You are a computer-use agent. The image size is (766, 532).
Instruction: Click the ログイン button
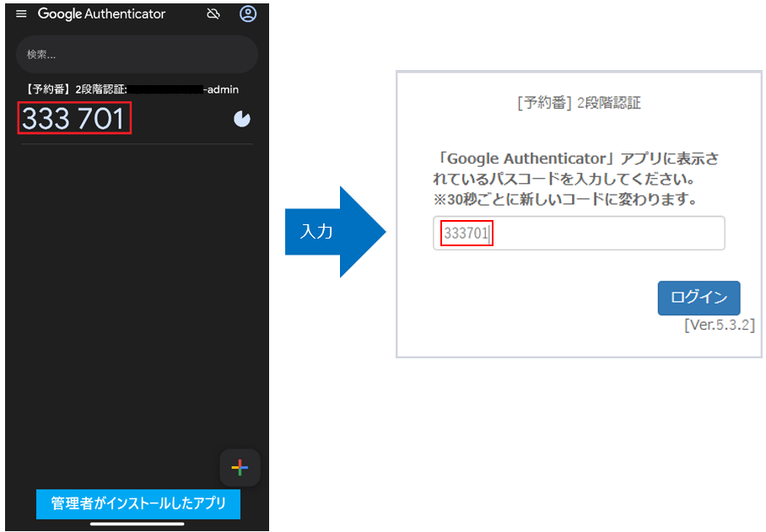(x=699, y=298)
